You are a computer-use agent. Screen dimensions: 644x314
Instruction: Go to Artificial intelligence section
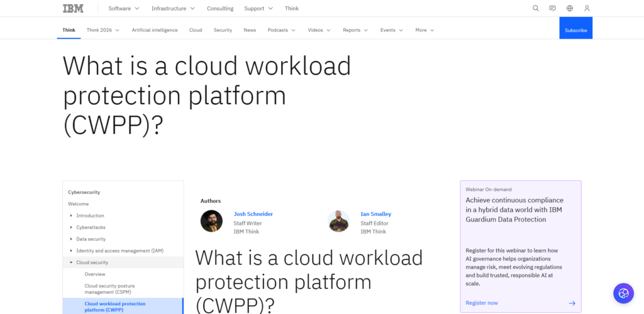tap(155, 30)
